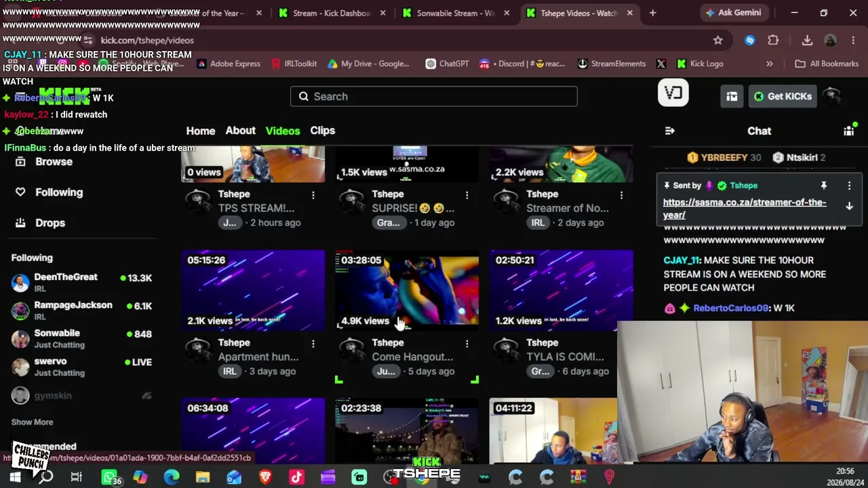The width and height of the screenshot is (868, 488).
Task: Show more bookmarks with chevron
Action: click(x=770, y=64)
